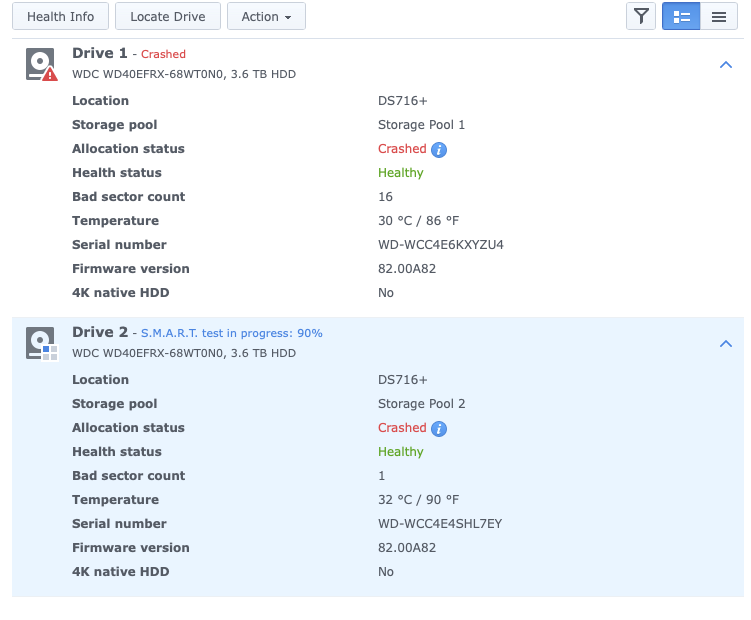This screenshot has width=751, height=620.
Task: Click info icon beside Drive 2 Crashed status
Action: click(438, 429)
